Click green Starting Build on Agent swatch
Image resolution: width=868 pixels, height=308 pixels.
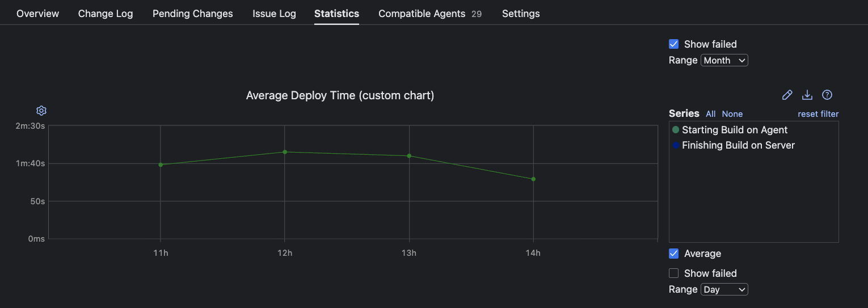pyautogui.click(x=676, y=130)
